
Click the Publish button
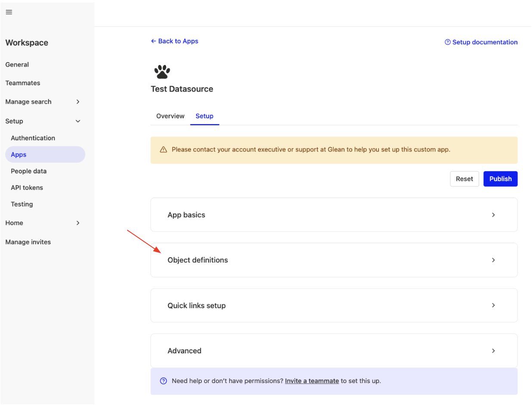tap(500, 179)
